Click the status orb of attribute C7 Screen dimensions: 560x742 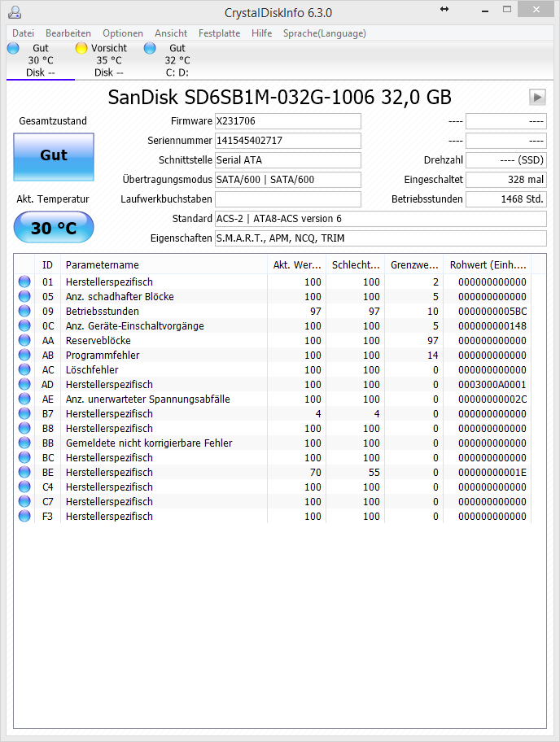24,502
